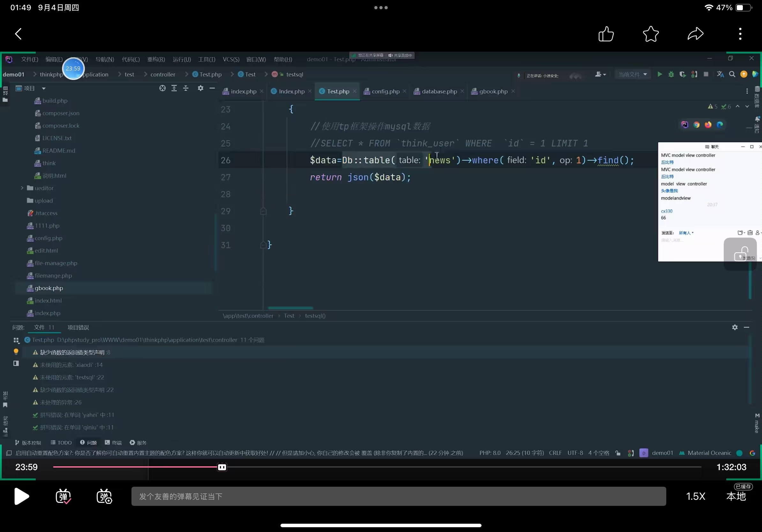The image size is (762, 532).
Task: Change the 1.5X playback speed
Action: pyautogui.click(x=695, y=496)
